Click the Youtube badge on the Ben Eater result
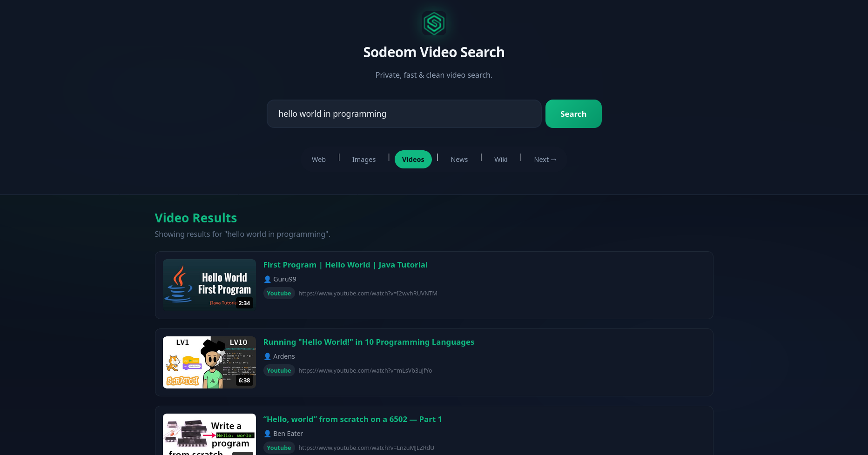 279,448
